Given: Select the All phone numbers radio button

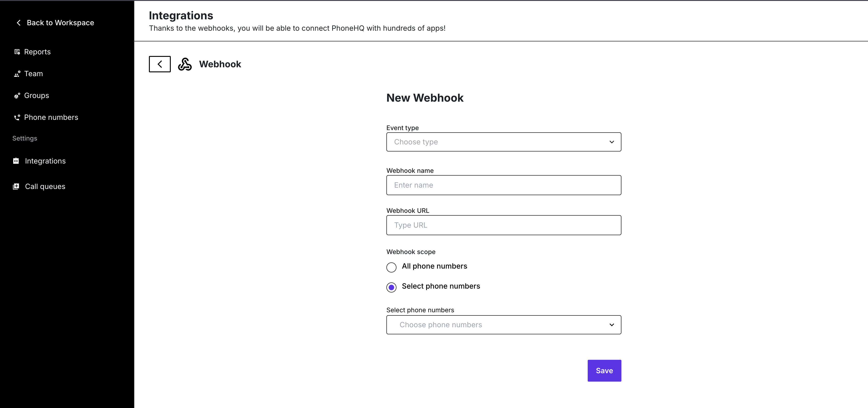Looking at the screenshot, I should [391, 267].
